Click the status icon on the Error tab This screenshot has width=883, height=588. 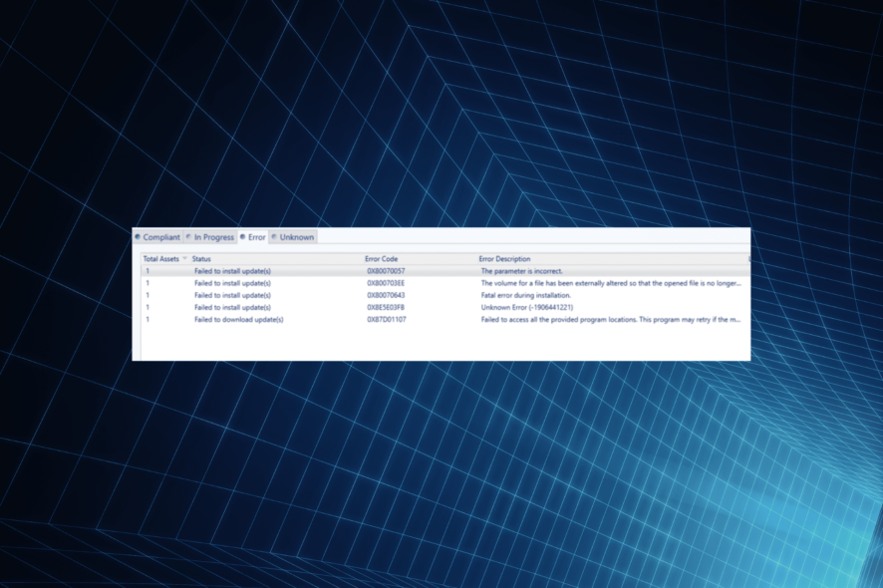pyautogui.click(x=242, y=237)
